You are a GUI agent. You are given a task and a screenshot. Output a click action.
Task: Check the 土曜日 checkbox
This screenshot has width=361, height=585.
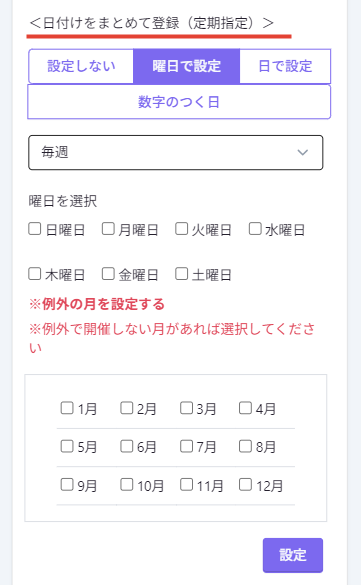pyautogui.click(x=182, y=274)
